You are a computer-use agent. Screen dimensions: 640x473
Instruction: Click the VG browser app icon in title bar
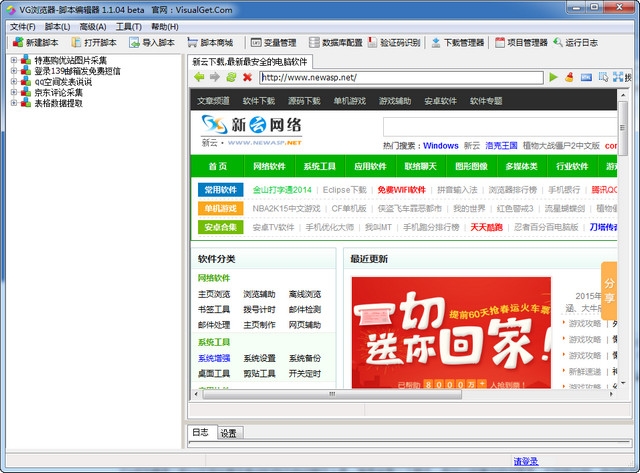pyautogui.click(x=11, y=9)
